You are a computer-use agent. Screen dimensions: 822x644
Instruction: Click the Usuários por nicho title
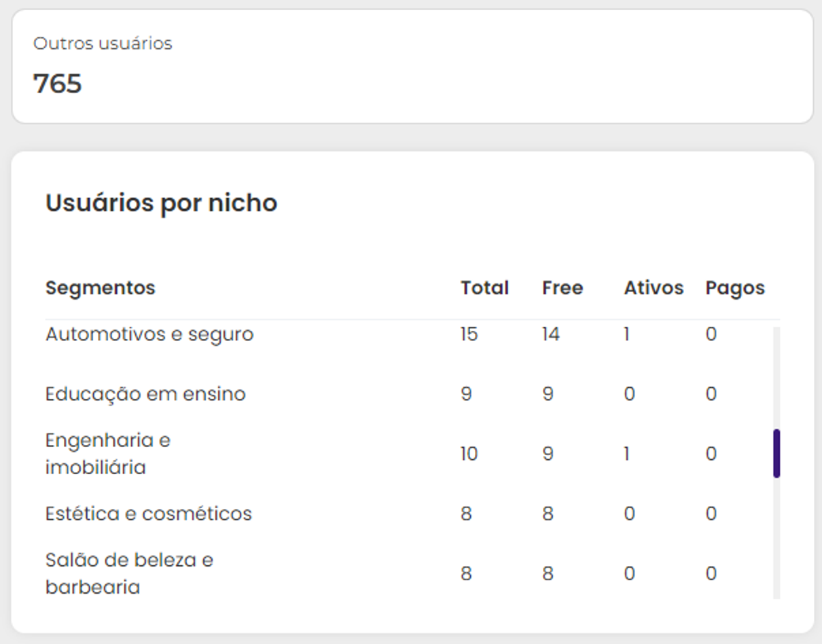160,202
